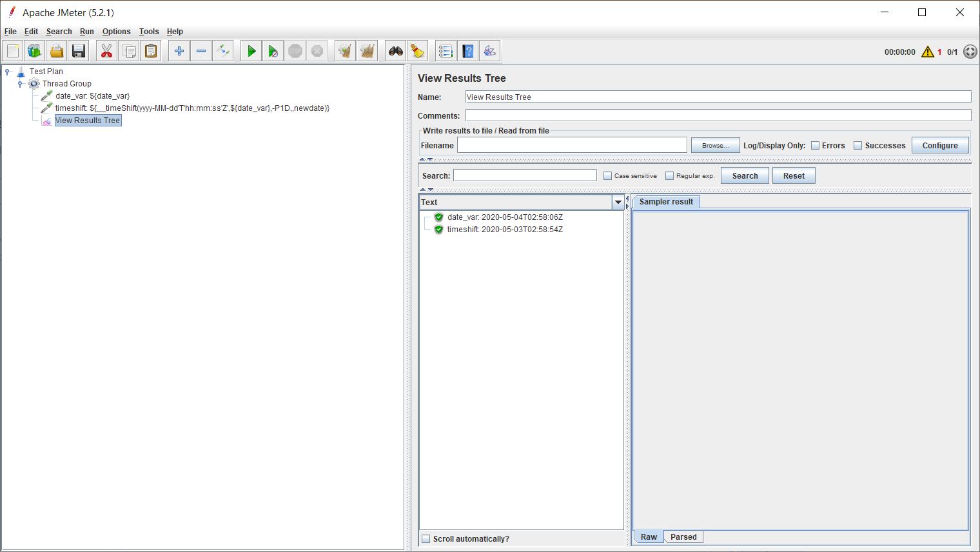Open the Plugins Manager feather icon
Image resolution: width=980 pixels, height=552 pixels.
[x=490, y=51]
